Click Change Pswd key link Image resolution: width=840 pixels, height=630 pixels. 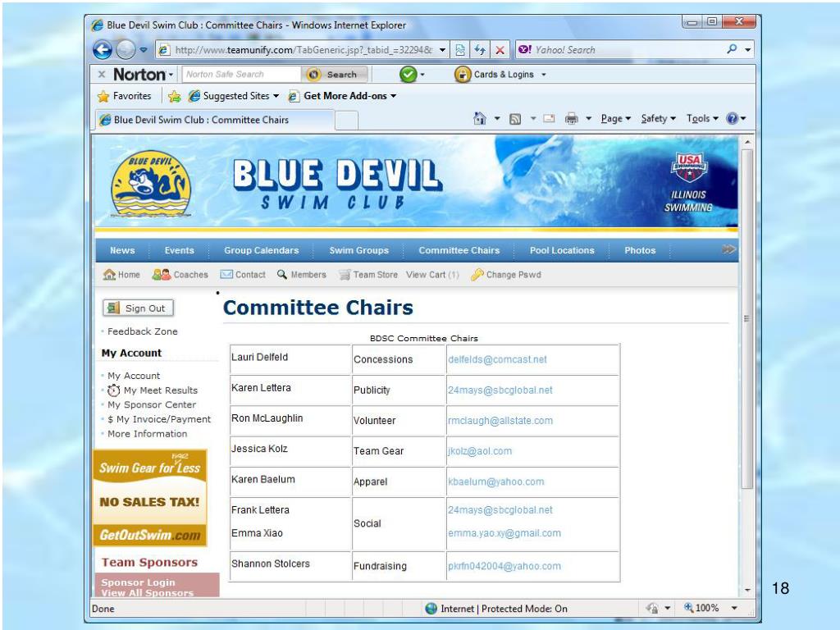[505, 274]
